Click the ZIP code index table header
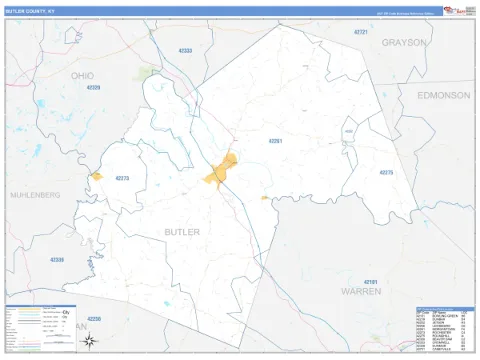The height and width of the screenshot is (360, 480). pos(445,309)
